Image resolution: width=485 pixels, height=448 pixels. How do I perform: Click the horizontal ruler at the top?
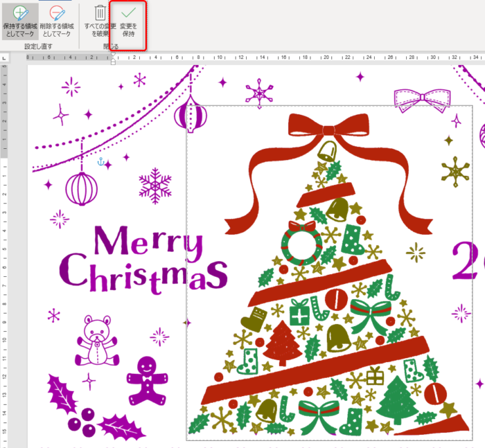coord(277,58)
